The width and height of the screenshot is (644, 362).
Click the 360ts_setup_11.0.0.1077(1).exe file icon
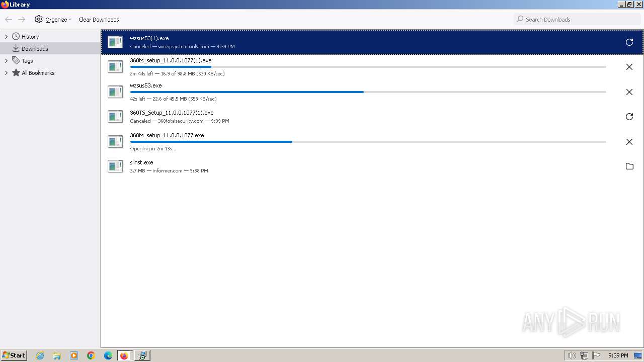pyautogui.click(x=115, y=67)
